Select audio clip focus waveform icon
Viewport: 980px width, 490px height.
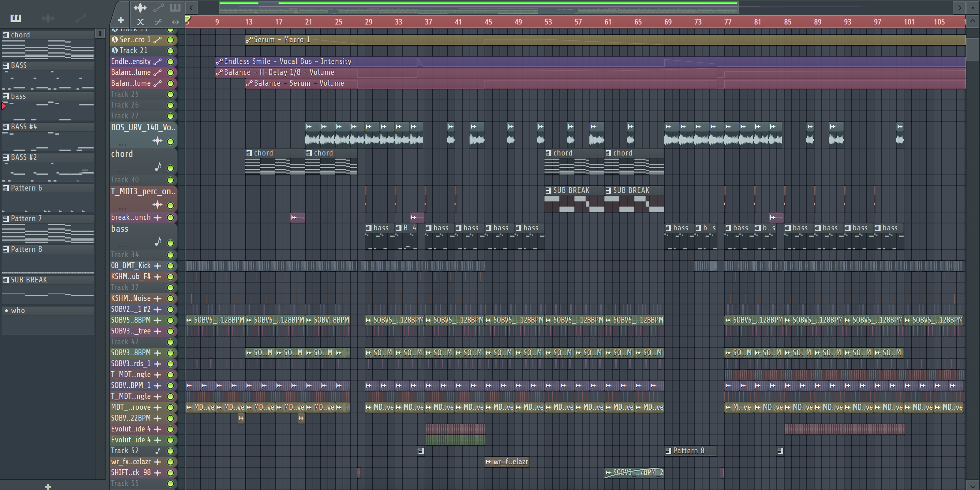coord(140,7)
